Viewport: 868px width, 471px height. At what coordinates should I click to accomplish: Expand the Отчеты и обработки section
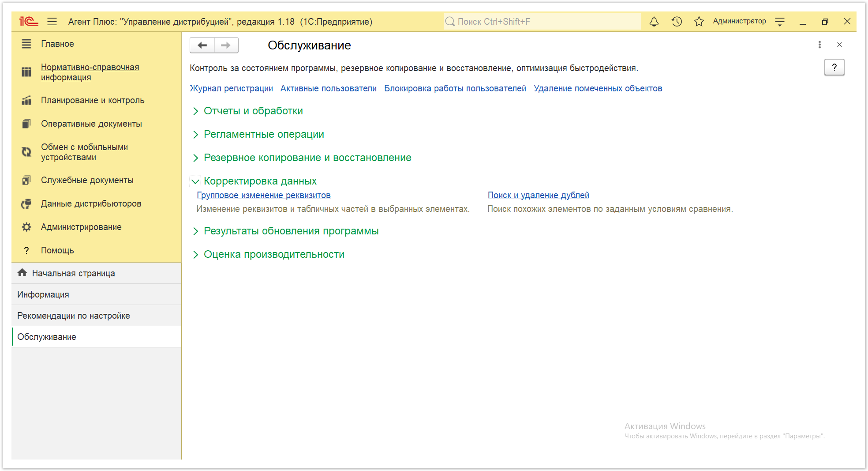pos(195,111)
